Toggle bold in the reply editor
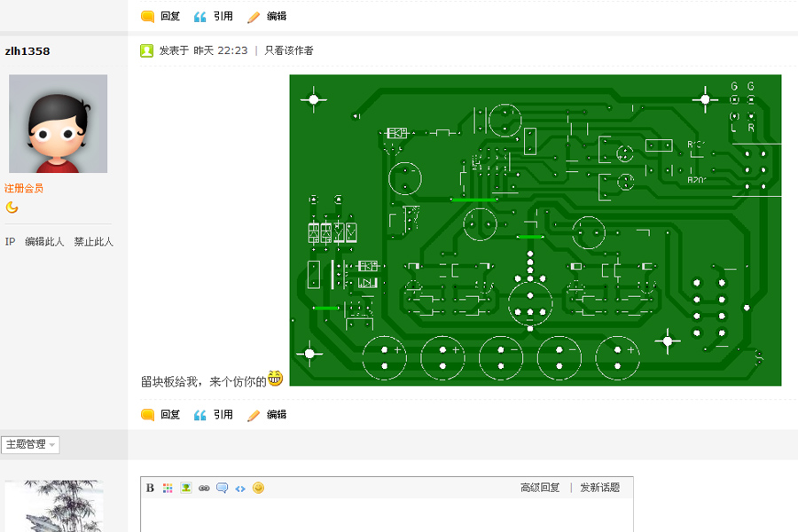The image size is (798, 532). (x=150, y=488)
